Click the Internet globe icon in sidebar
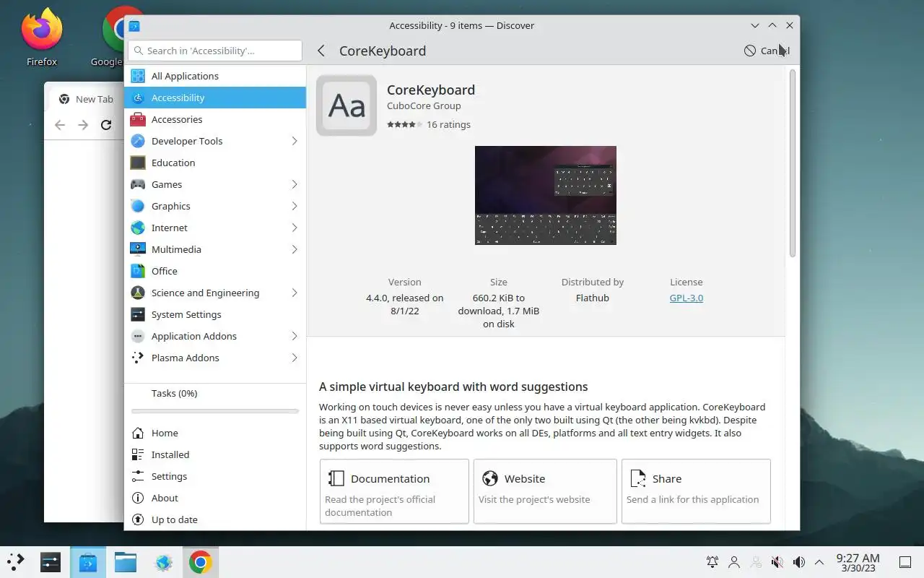Image resolution: width=924 pixels, height=578 pixels. point(138,228)
